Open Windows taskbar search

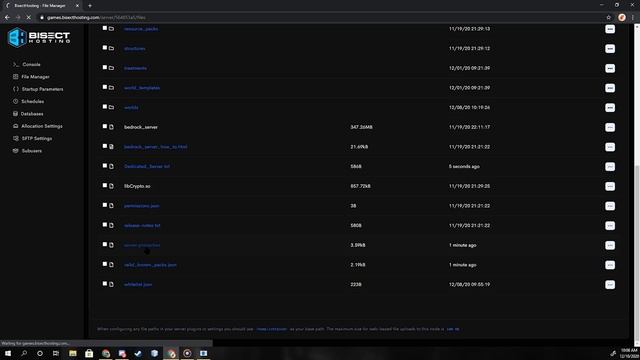click(24, 353)
